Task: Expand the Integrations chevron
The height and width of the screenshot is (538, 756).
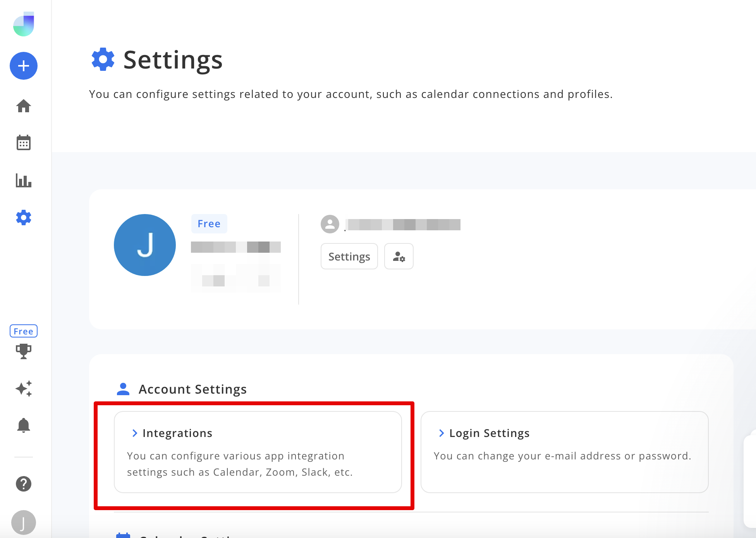Action: pos(134,433)
